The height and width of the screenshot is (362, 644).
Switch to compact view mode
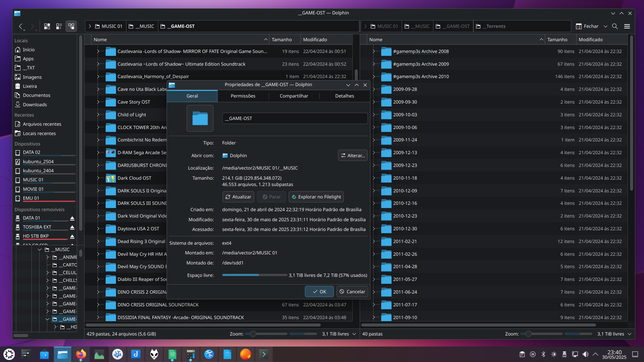[x=59, y=26]
